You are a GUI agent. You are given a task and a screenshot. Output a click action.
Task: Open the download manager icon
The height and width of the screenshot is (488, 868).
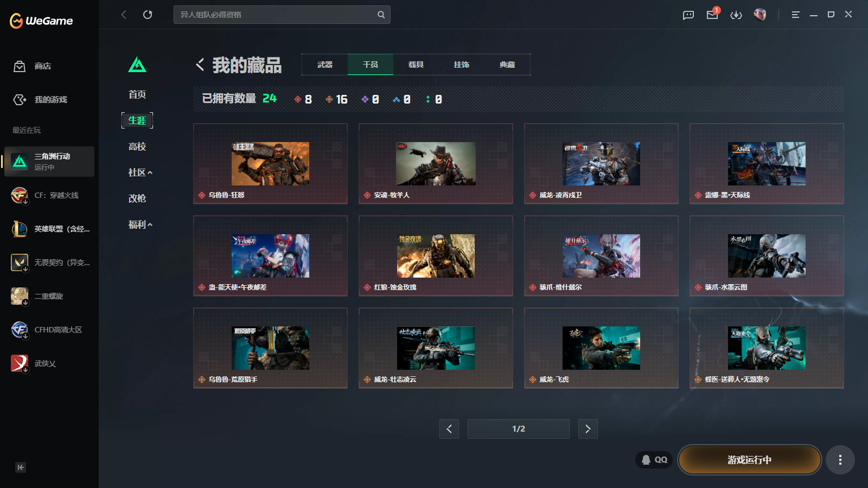736,15
